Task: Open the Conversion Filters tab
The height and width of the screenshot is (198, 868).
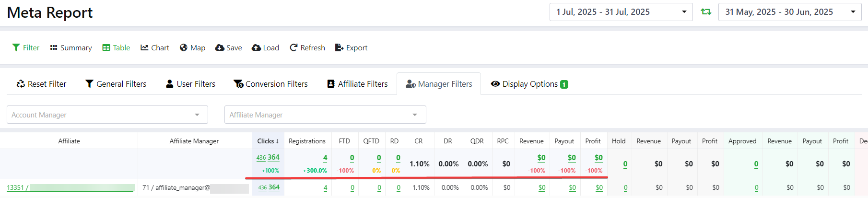Action: point(270,84)
